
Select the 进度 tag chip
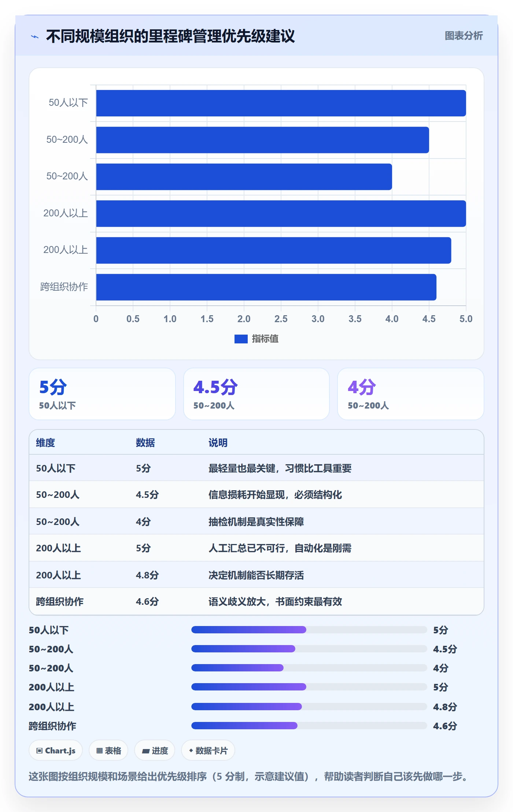point(155,750)
